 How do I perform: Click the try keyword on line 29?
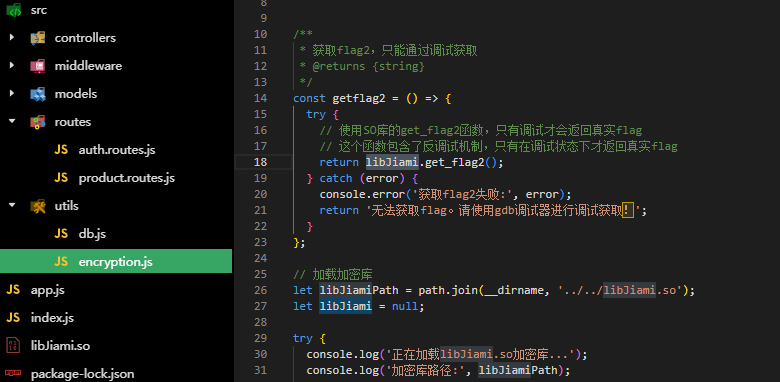302,338
